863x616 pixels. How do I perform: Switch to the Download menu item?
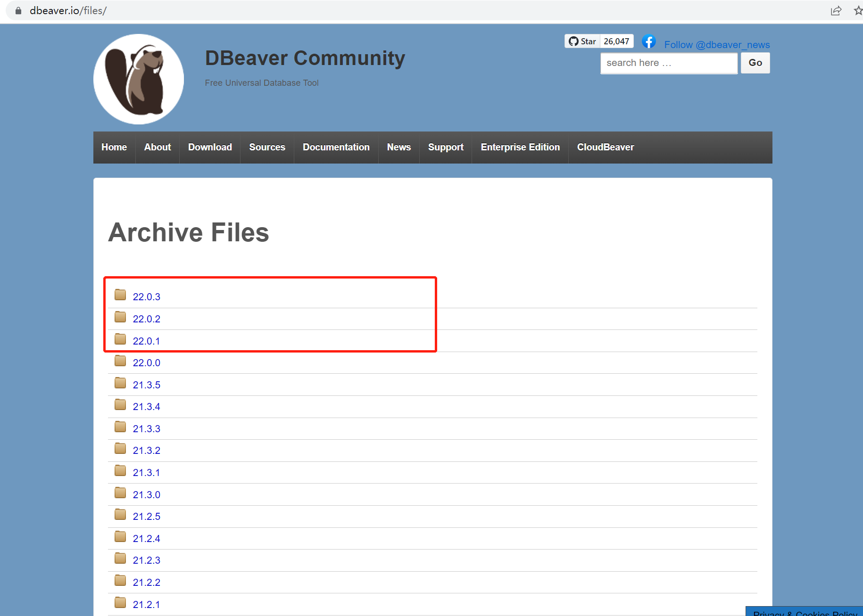tap(209, 147)
